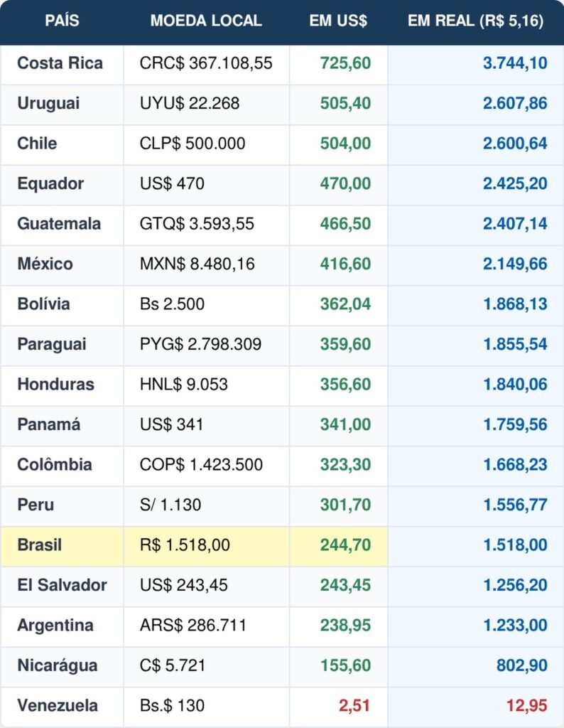This screenshot has height=728, width=564.
Task: Click Argentina's ARS$ 286.711 cell
Action: [193, 626]
